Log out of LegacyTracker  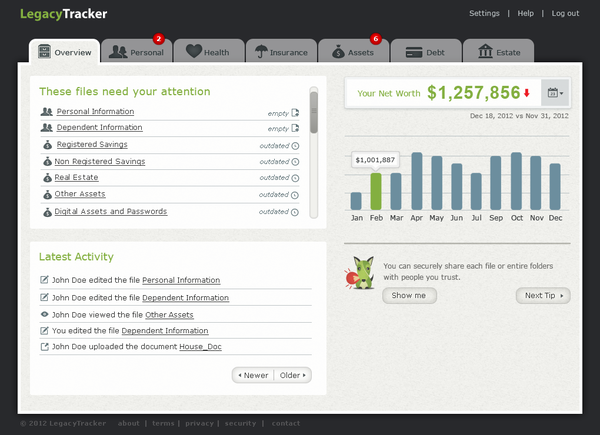pos(565,13)
